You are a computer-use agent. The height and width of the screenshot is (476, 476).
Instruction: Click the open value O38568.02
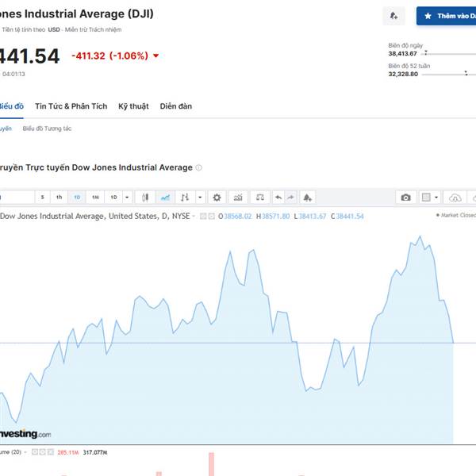click(x=235, y=216)
